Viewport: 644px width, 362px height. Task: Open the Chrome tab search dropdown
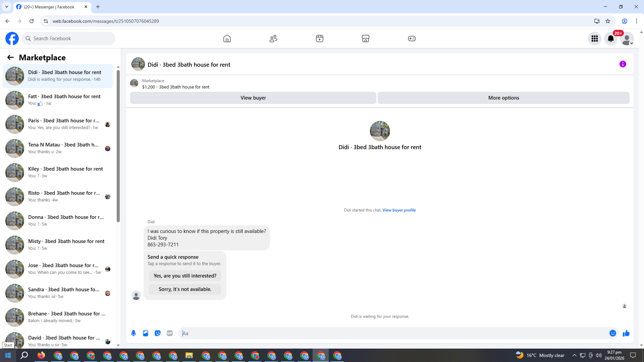6,7
